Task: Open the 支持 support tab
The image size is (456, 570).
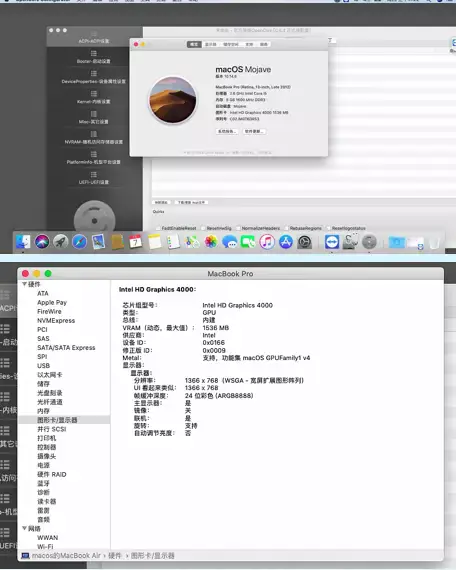Action: click(249, 44)
